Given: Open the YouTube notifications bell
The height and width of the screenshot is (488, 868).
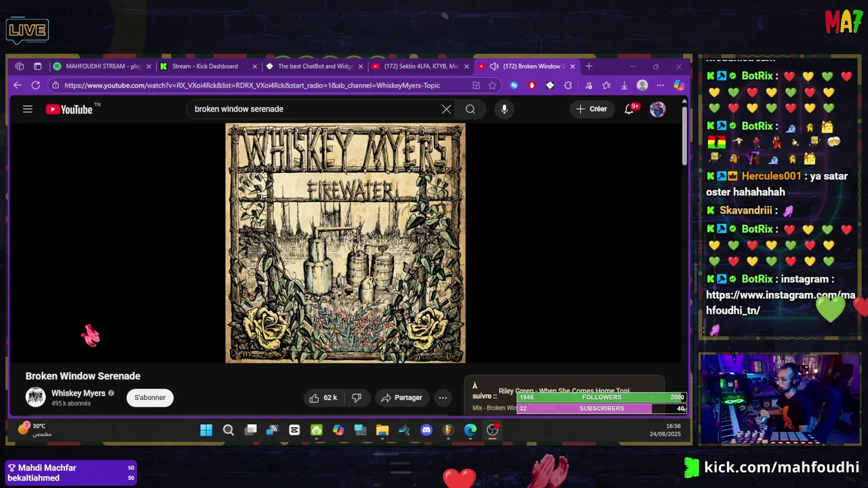Looking at the screenshot, I should click(629, 109).
